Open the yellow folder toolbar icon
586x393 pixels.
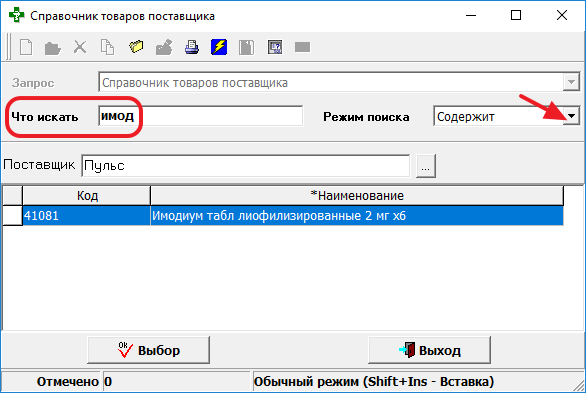[x=136, y=47]
